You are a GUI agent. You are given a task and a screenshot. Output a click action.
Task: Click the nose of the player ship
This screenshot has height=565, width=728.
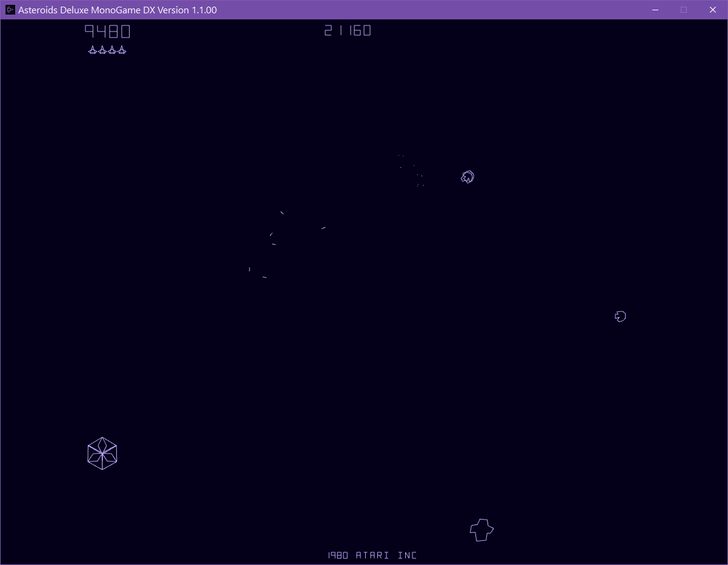[481, 520]
